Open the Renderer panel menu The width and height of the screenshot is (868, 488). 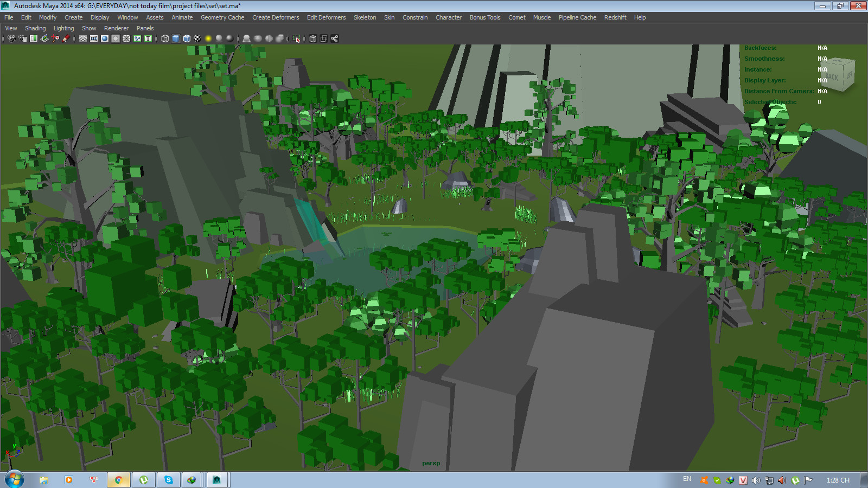pyautogui.click(x=116, y=28)
